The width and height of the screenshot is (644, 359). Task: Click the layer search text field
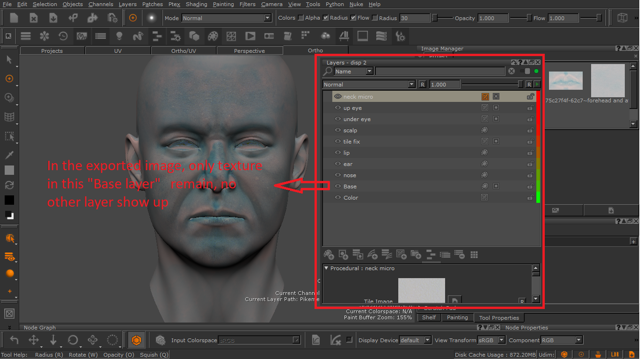coord(440,71)
